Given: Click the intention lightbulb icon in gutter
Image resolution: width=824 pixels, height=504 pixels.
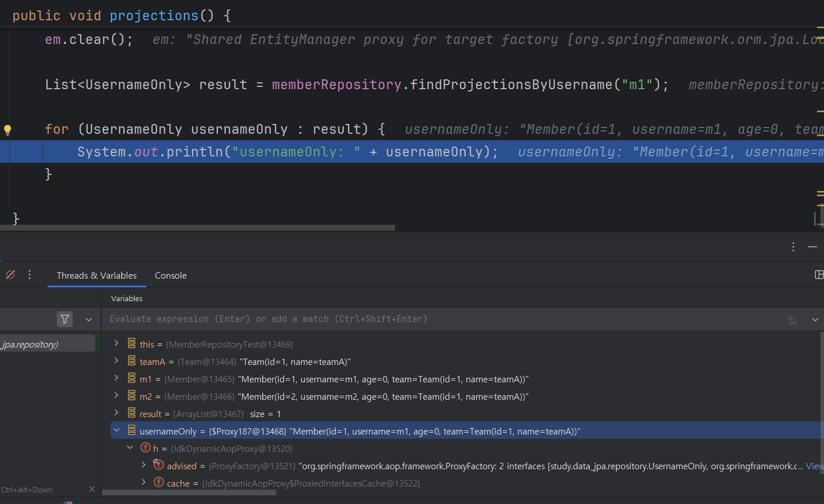Looking at the screenshot, I should pos(8,130).
